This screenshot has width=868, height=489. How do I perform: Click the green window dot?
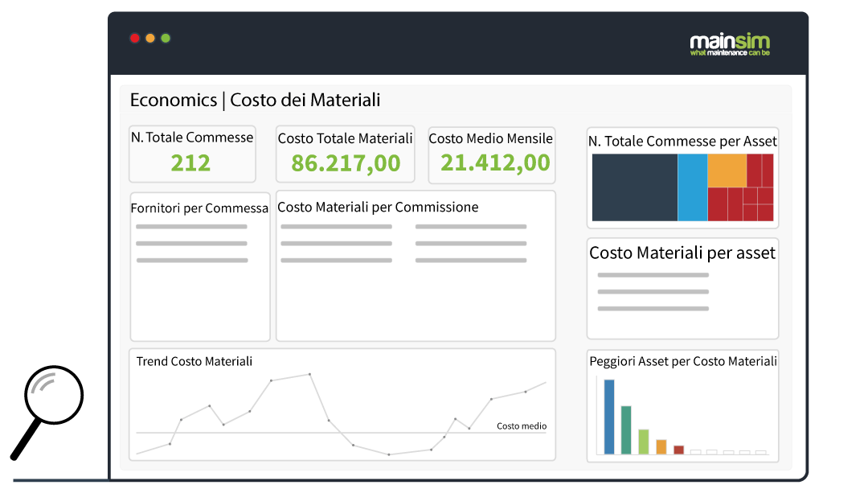click(x=166, y=39)
